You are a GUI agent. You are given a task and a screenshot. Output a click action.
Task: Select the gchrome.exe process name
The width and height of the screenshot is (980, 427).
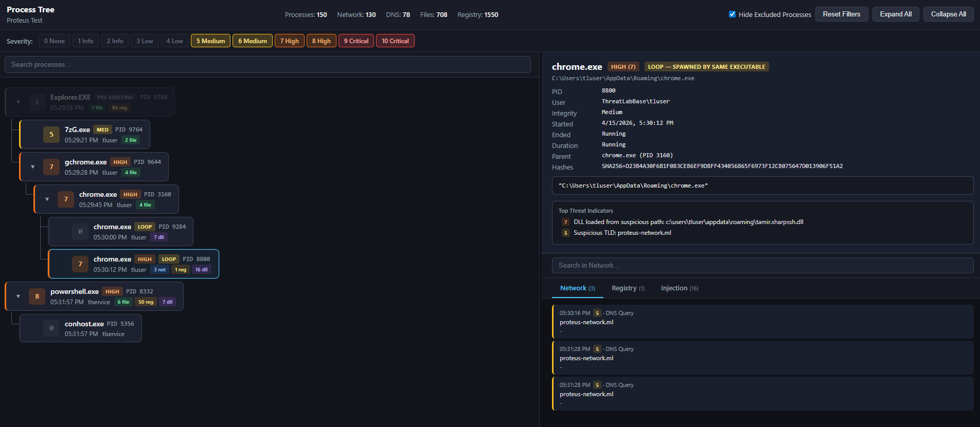86,162
